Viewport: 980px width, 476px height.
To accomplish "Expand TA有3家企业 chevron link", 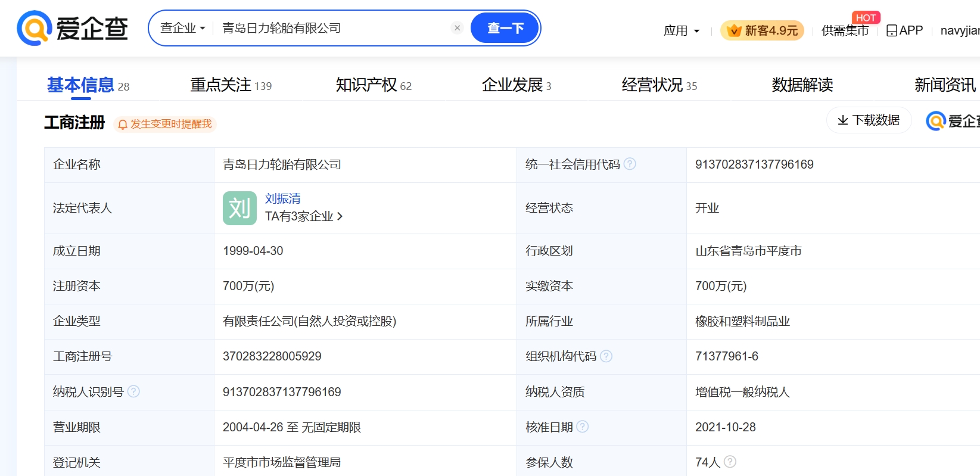I will coord(304,216).
